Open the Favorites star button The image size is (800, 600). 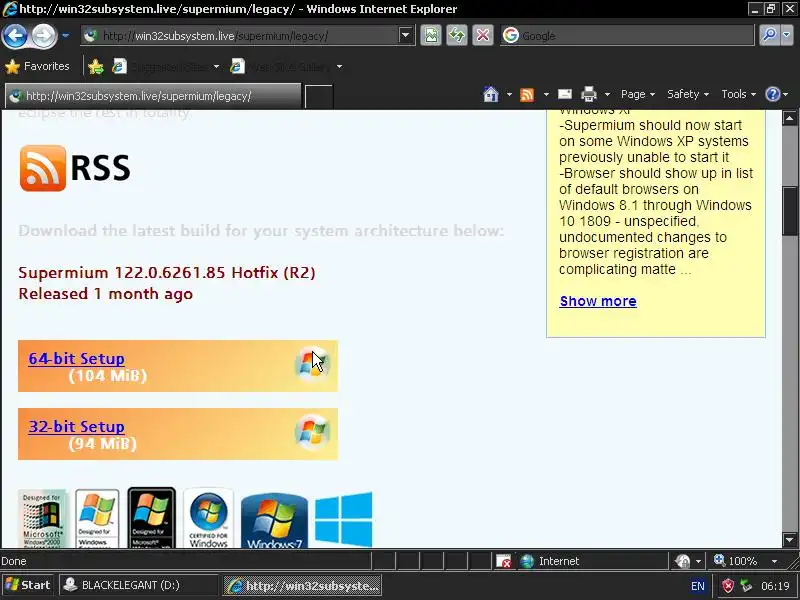tap(37, 66)
